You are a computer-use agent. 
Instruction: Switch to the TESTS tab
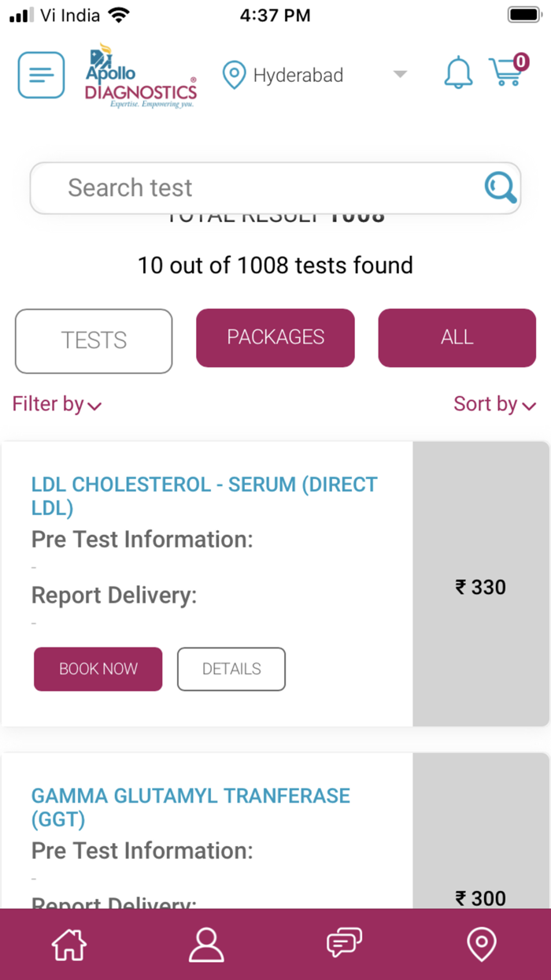94,340
